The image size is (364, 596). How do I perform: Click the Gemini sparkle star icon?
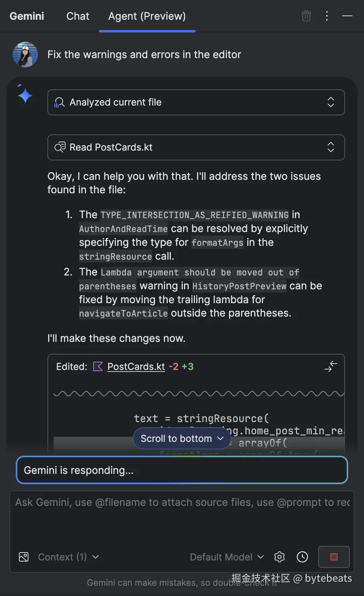(x=25, y=94)
